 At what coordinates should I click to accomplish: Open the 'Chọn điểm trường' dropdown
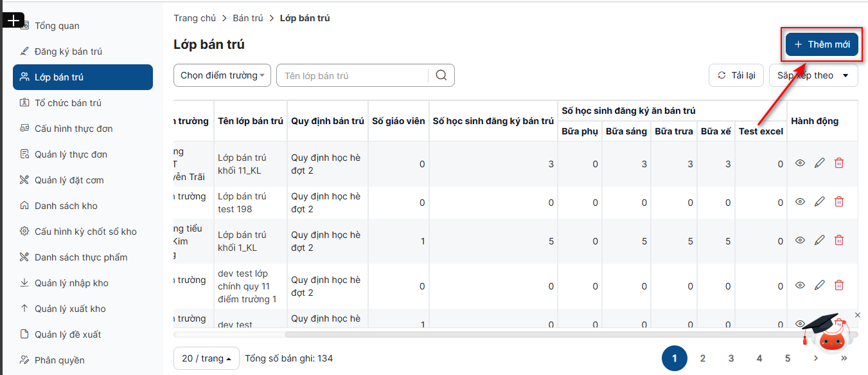click(222, 75)
